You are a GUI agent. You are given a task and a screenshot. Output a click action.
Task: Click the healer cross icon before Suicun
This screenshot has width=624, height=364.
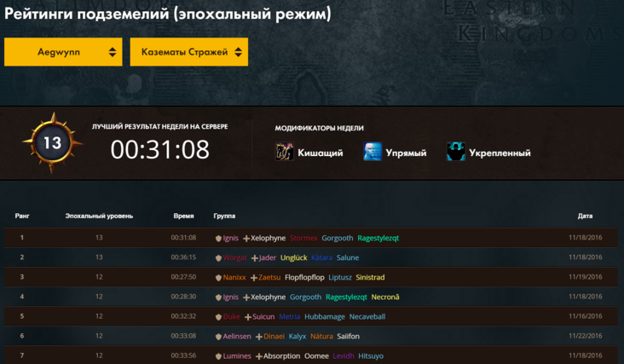[x=248, y=317]
